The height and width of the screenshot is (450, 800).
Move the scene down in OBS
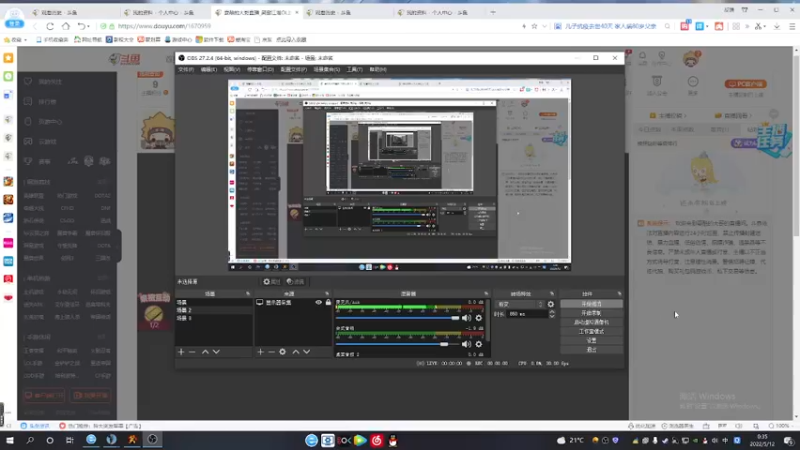[216, 352]
